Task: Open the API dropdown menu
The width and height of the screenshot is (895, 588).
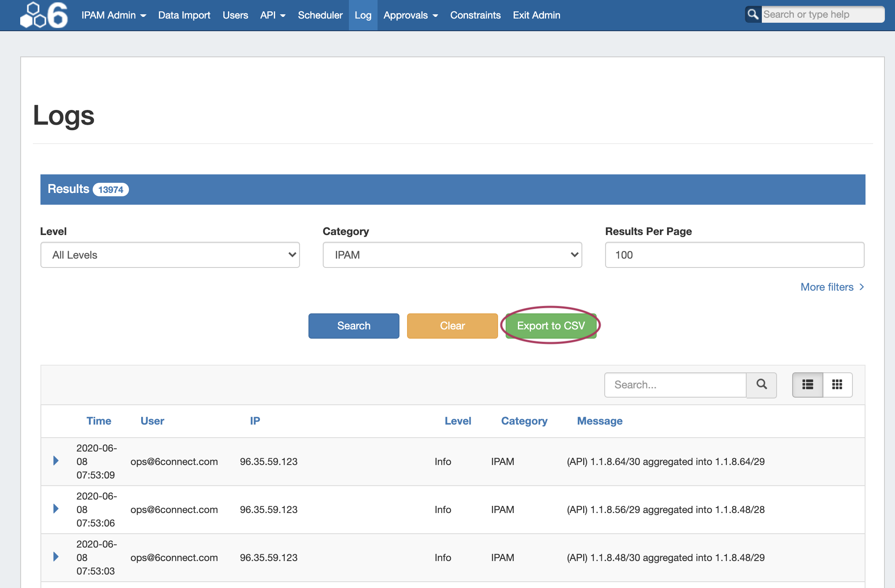Action: coord(272,15)
